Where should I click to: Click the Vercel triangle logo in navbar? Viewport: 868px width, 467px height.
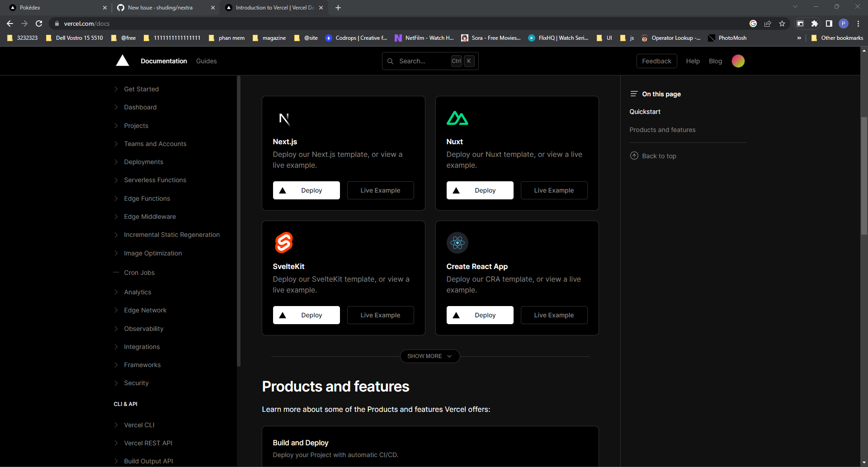[122, 61]
